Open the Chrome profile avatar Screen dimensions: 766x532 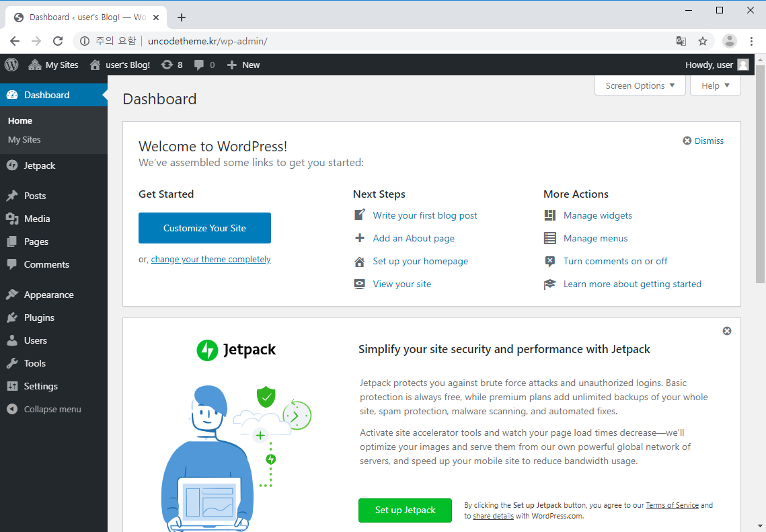click(x=730, y=41)
